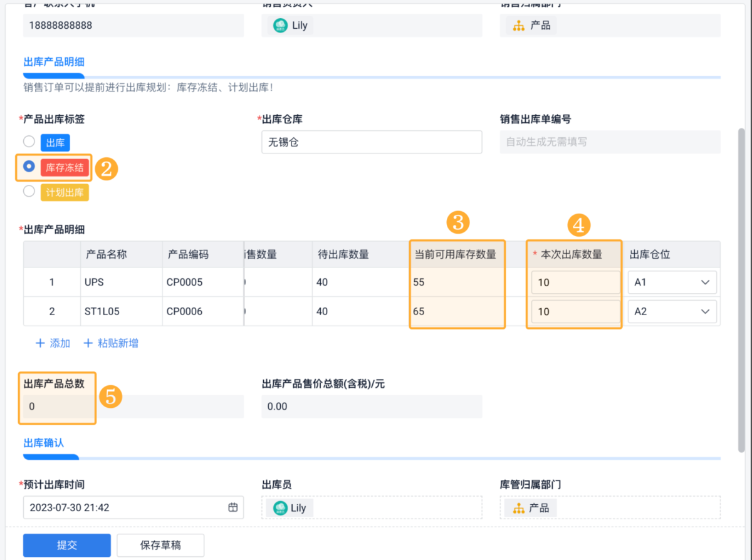Click the 出库仓位 column header
Image resolution: width=752 pixels, height=560 pixels.
671,254
